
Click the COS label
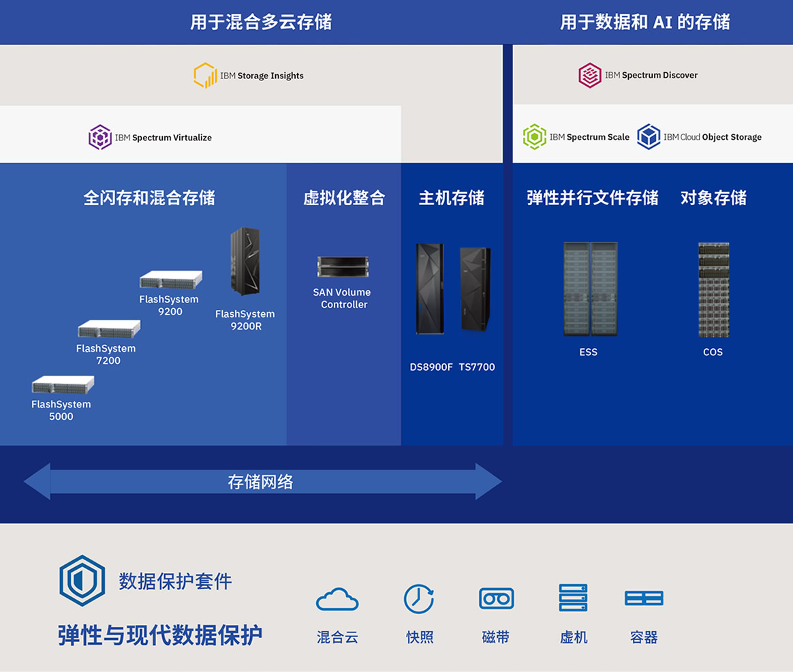click(713, 352)
